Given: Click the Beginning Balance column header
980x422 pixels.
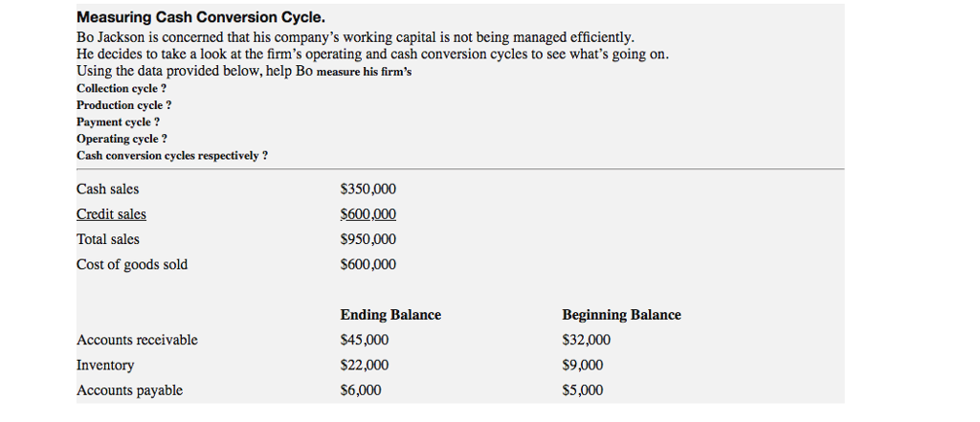Looking at the screenshot, I should (621, 315).
